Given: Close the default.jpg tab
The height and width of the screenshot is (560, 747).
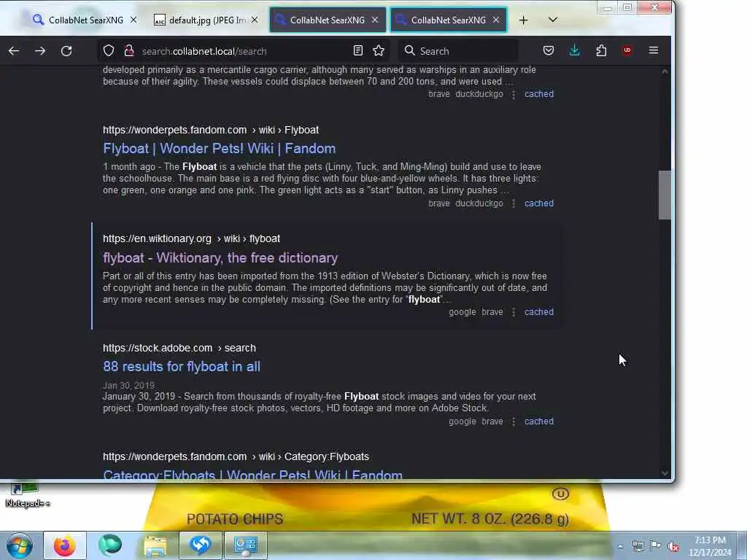Looking at the screenshot, I should click(255, 20).
